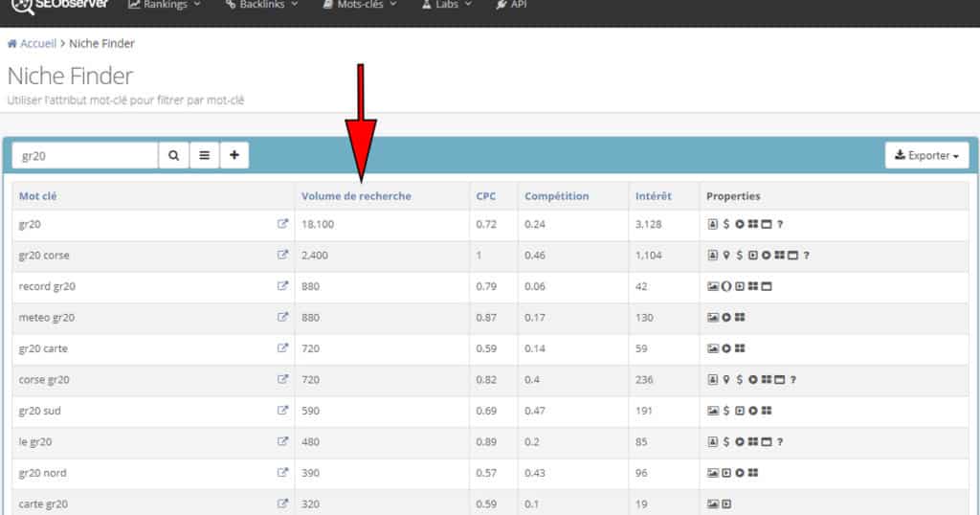Viewport: 980px width, 515px height.
Task: Select keyword cell 'gr20 nord'
Action: tap(42, 473)
